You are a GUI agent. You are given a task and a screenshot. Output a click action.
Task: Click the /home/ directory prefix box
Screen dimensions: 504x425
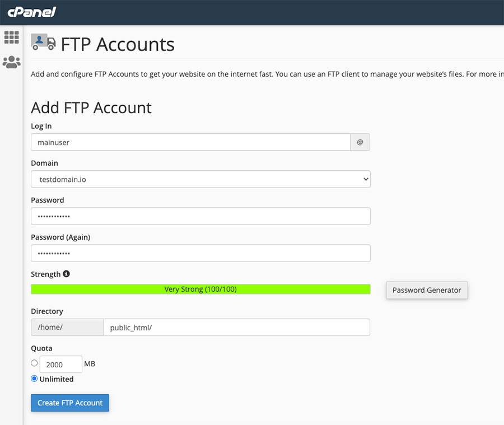(x=67, y=328)
